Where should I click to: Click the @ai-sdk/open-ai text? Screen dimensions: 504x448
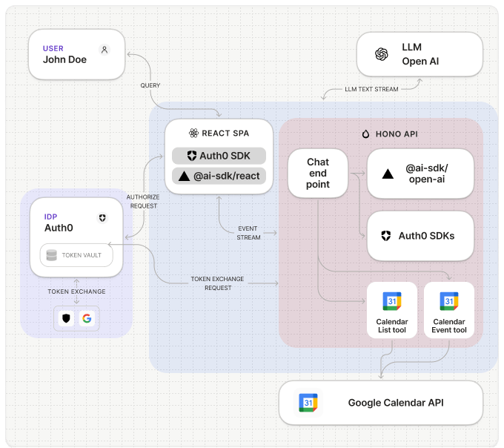[x=427, y=174]
